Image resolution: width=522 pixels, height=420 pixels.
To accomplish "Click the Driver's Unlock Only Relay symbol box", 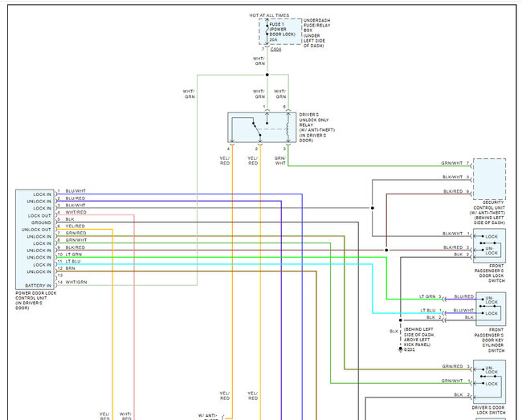I will 262,128.
